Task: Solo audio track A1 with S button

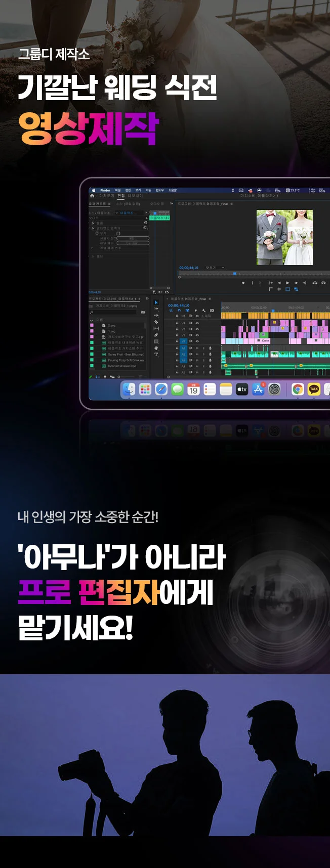Action: point(203,348)
